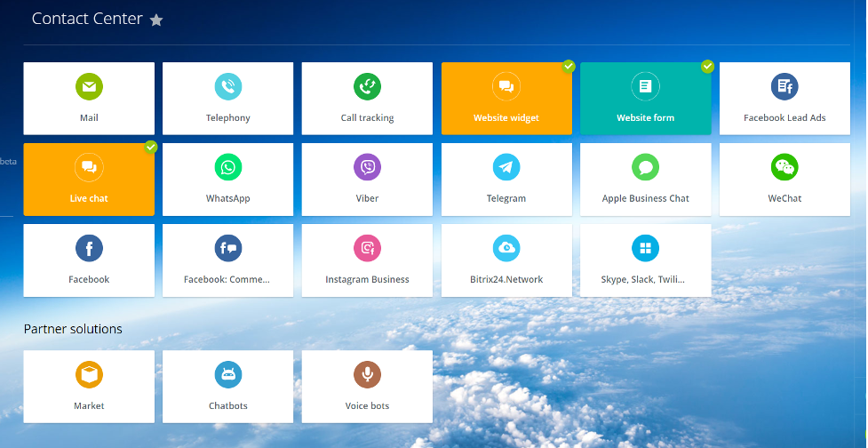Select the Call tracking icon

(367, 86)
